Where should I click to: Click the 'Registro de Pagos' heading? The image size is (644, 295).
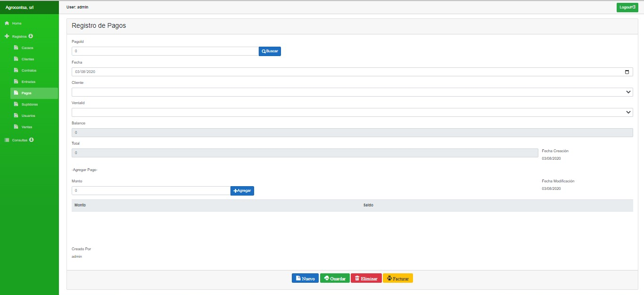[x=99, y=26]
